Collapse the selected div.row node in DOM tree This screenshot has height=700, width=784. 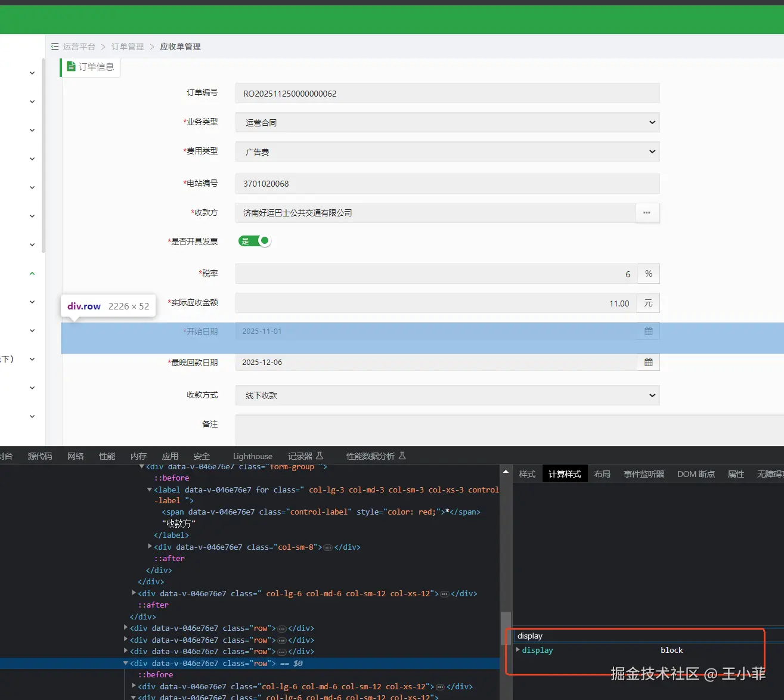click(x=126, y=663)
